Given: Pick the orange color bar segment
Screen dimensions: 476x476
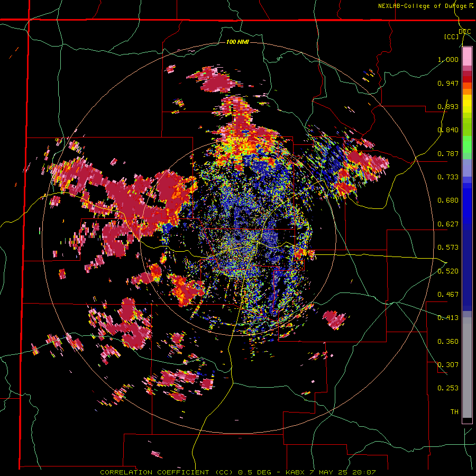Looking at the screenshot, I should pos(467,91).
